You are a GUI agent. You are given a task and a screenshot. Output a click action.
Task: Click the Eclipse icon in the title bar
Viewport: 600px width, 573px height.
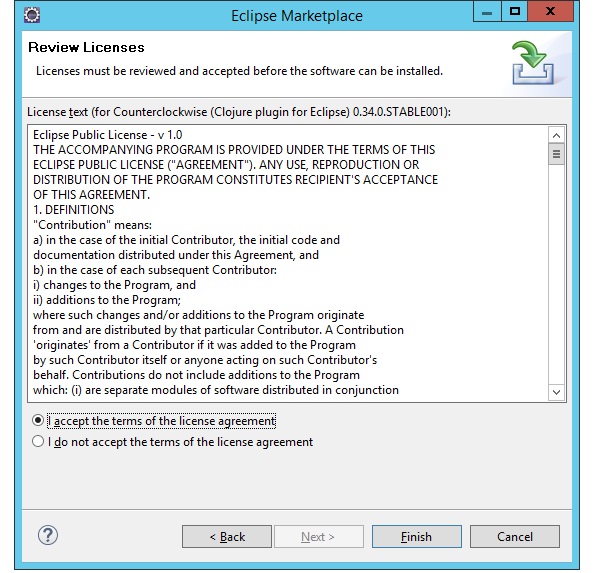tap(32, 15)
